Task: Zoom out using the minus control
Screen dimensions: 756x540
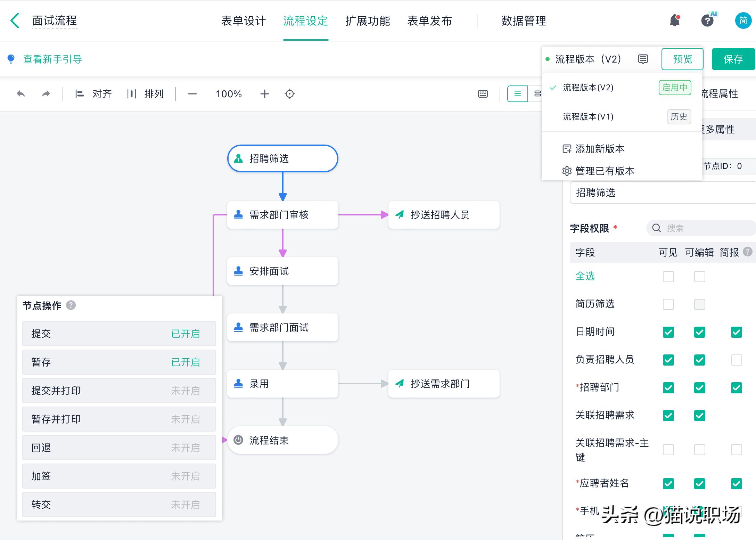Action: pos(192,94)
